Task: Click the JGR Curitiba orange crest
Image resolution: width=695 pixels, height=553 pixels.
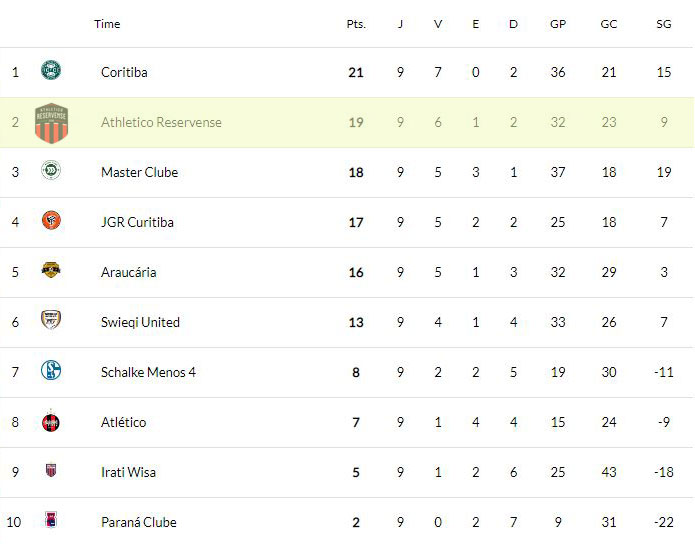Action: pos(51,220)
